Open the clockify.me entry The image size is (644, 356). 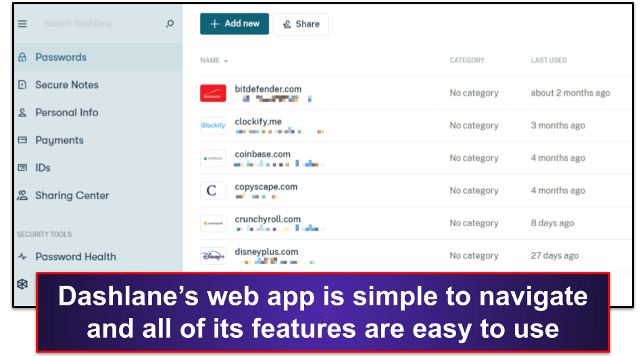(x=258, y=122)
